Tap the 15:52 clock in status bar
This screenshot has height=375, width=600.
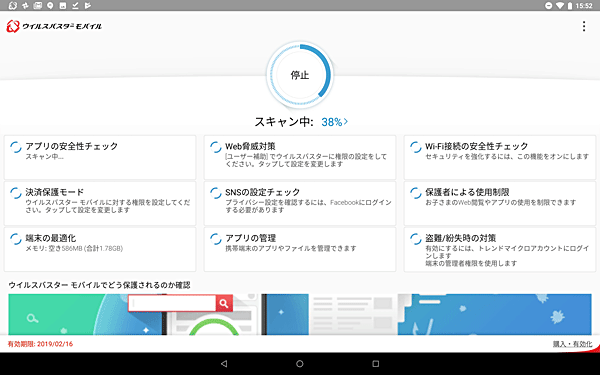click(584, 6)
